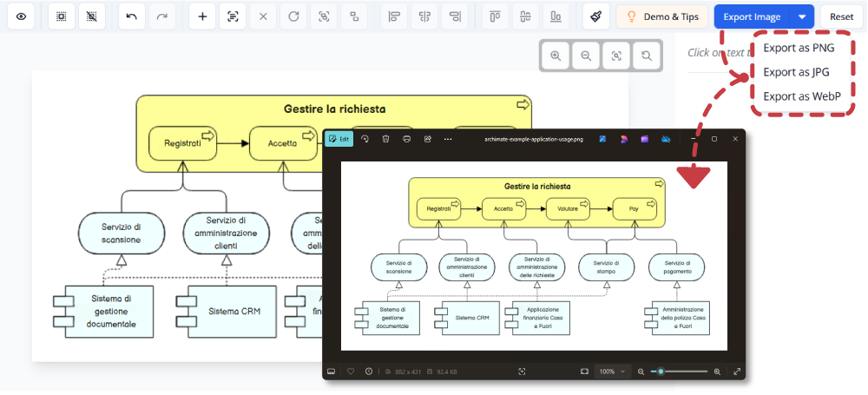Click the undo arrow in the toolbar

coord(131,16)
